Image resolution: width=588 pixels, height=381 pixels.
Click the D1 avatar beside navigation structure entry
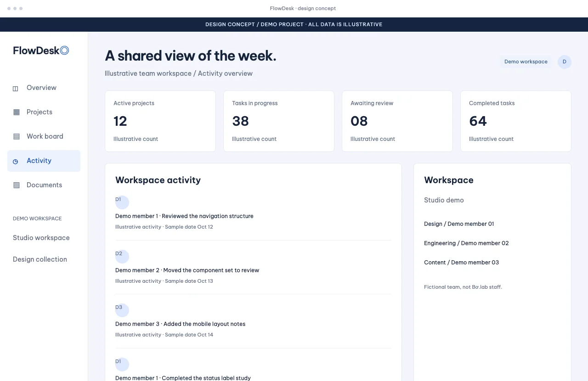pyautogui.click(x=122, y=202)
